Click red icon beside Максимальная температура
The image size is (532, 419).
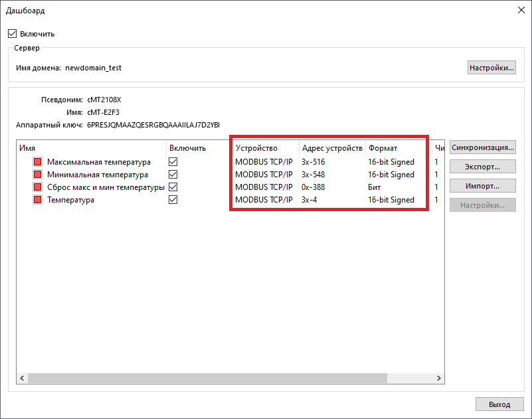pyautogui.click(x=38, y=162)
